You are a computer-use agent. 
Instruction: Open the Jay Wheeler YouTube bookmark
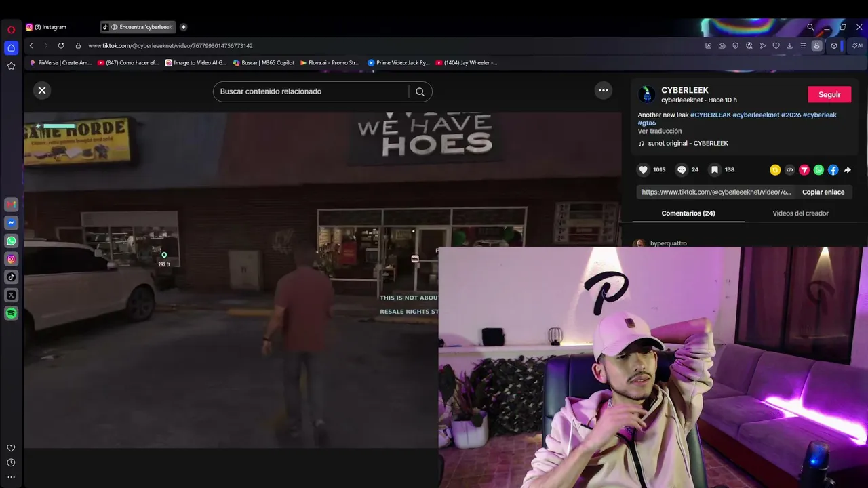click(x=466, y=63)
